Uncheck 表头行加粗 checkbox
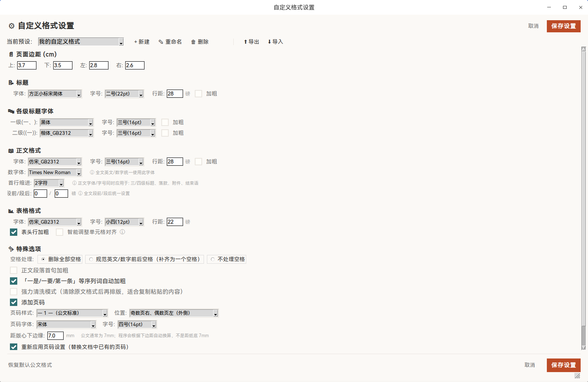Image resolution: width=588 pixels, height=382 pixels. point(14,232)
